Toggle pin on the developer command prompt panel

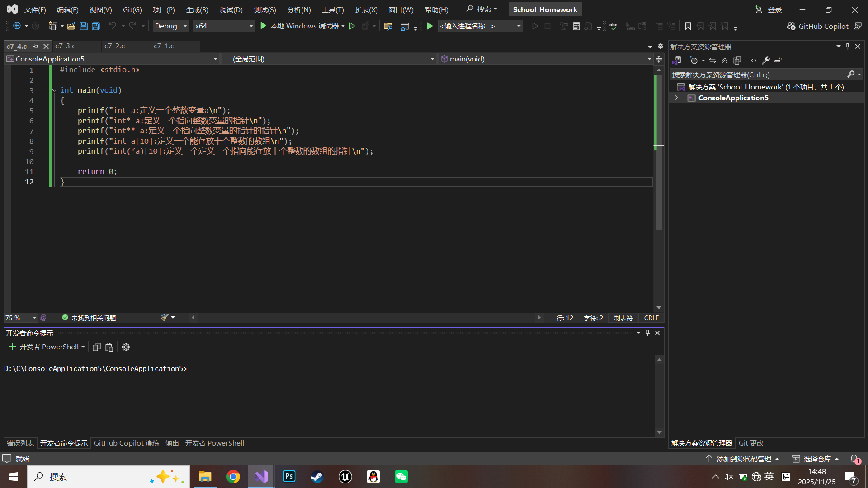(647, 333)
